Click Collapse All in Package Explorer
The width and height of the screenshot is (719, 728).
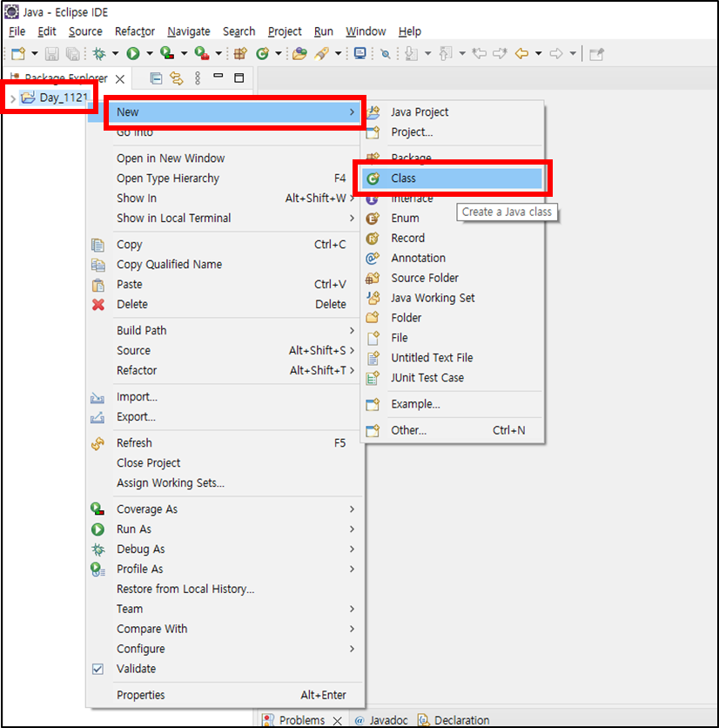tap(156, 78)
